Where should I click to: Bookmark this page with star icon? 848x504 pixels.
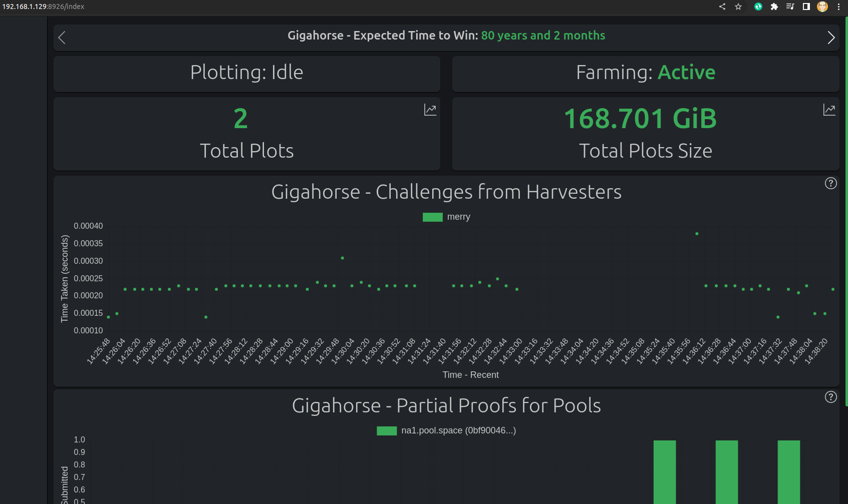pyautogui.click(x=738, y=7)
